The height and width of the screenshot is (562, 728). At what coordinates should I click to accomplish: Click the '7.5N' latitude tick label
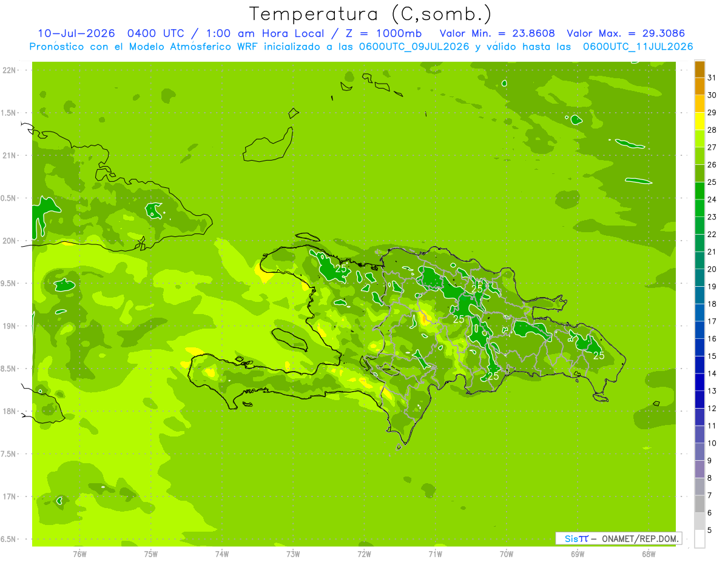pyautogui.click(x=9, y=454)
